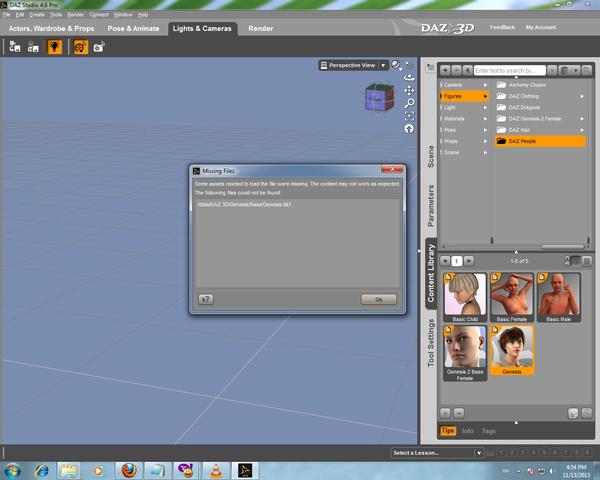Select the Basic Male thumbnail

tap(558, 297)
